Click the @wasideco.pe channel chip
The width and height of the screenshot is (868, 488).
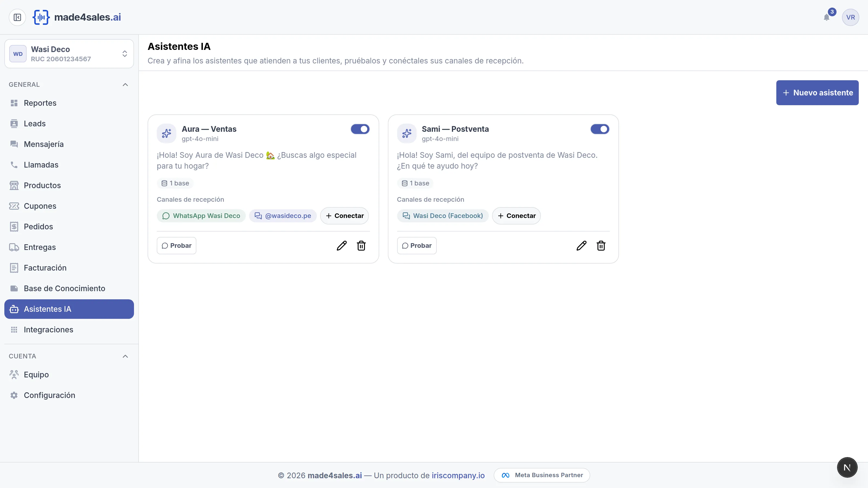283,216
